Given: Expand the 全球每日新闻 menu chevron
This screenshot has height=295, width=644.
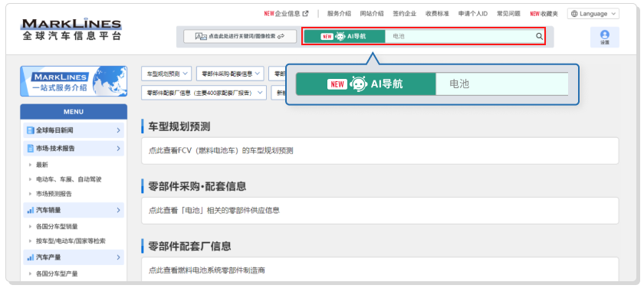Looking at the screenshot, I should [x=118, y=130].
